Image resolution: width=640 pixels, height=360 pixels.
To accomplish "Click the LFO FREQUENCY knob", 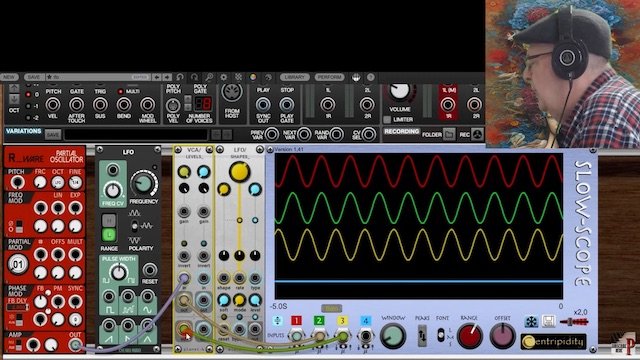I will (143, 184).
